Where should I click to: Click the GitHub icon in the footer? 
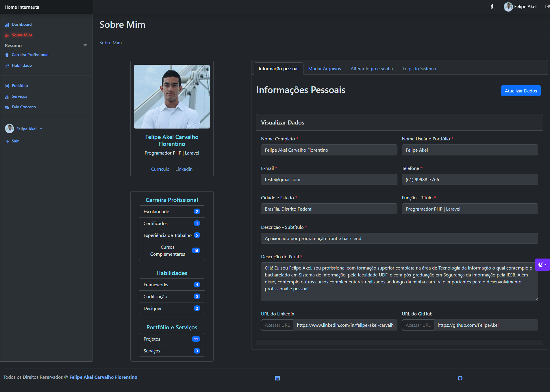coord(460,378)
